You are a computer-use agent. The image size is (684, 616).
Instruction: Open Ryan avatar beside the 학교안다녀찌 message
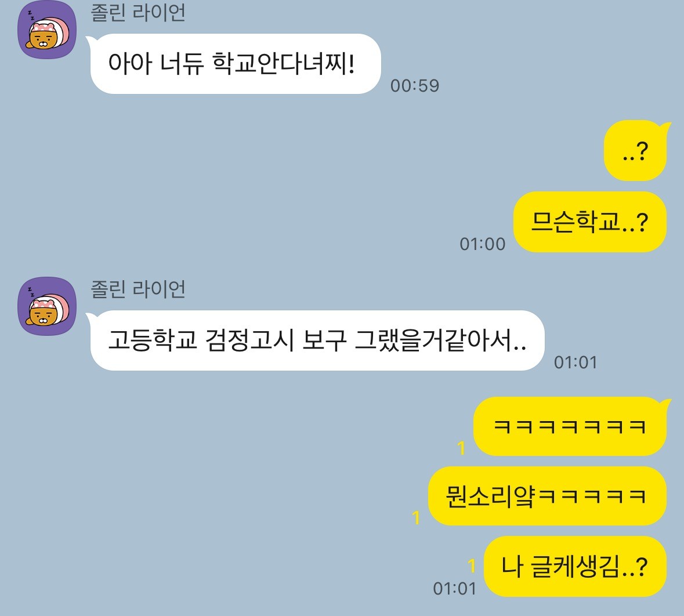pyautogui.click(x=46, y=29)
